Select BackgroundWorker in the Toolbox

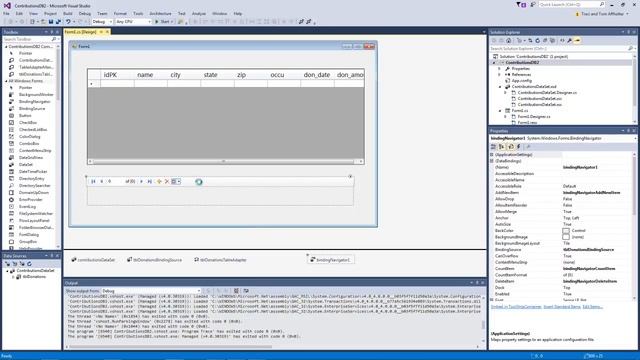(x=36, y=94)
